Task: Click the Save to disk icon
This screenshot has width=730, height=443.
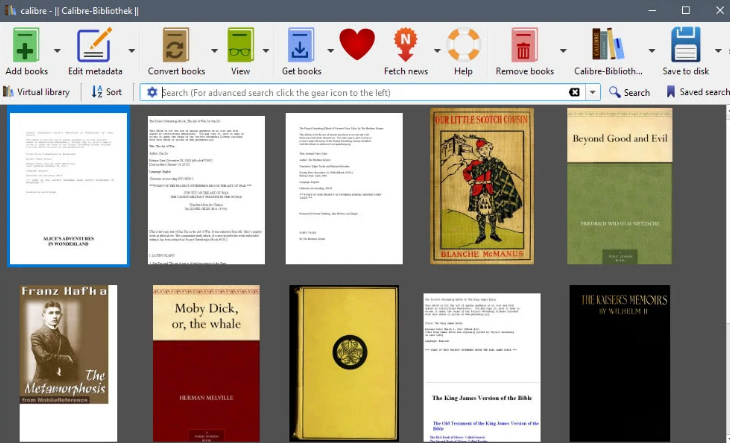Action: pos(686,45)
